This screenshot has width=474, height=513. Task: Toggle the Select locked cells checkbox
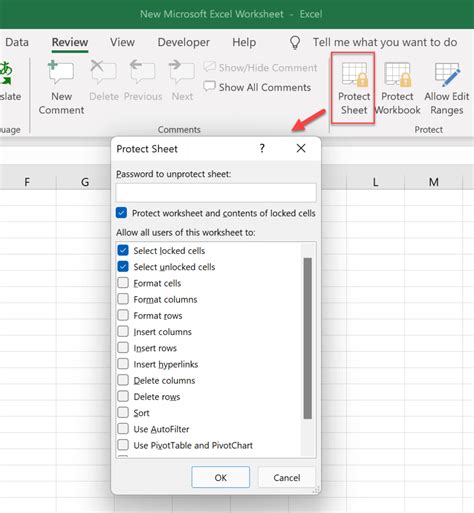click(x=123, y=250)
